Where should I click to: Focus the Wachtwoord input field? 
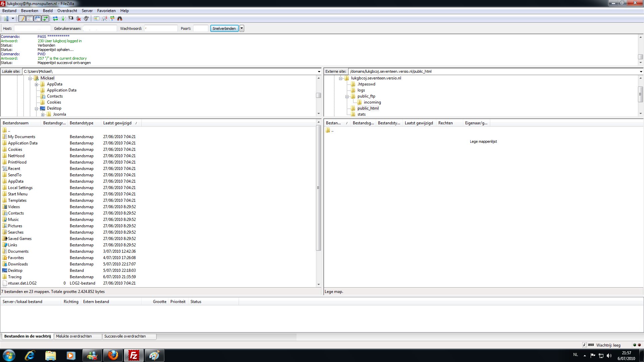[x=161, y=28]
